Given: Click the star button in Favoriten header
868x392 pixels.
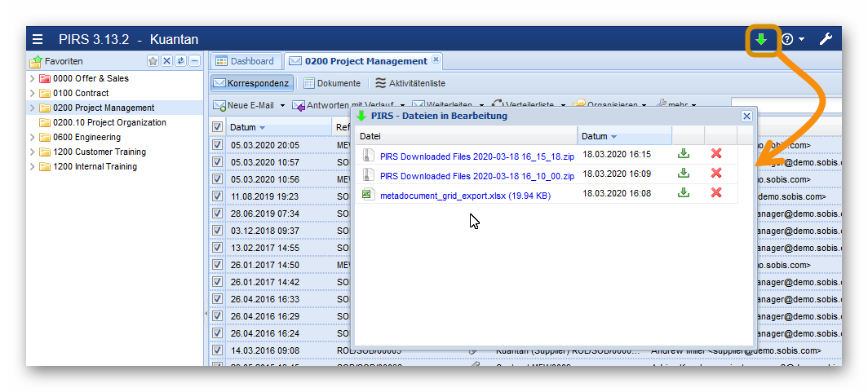Looking at the screenshot, I should (x=153, y=61).
